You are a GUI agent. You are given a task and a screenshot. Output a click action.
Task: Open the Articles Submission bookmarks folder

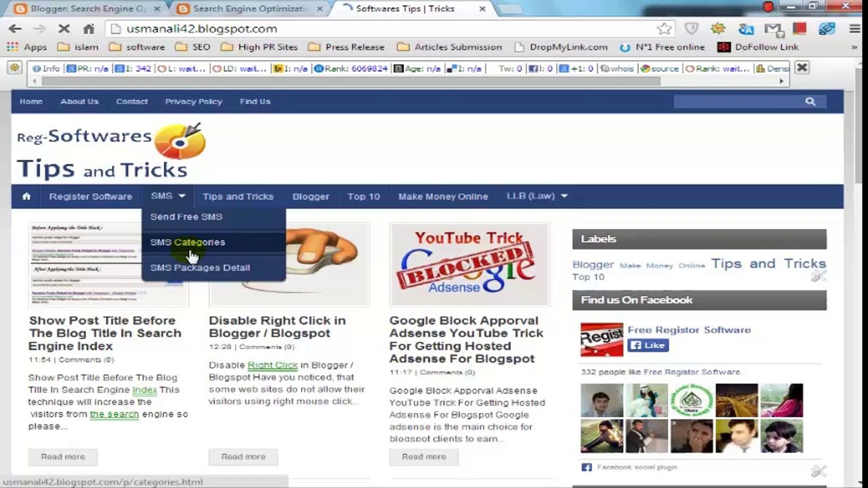[450, 47]
